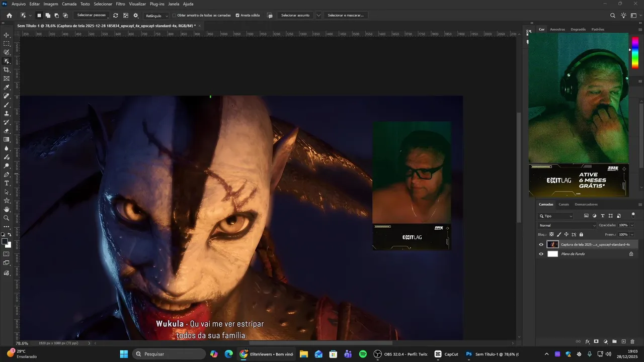Select the Eyedropper tool
The height and width of the screenshot is (362, 644).
[x=7, y=87]
